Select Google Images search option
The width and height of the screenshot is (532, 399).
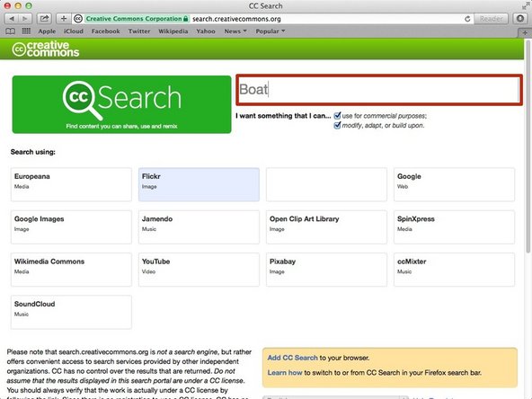tap(71, 227)
